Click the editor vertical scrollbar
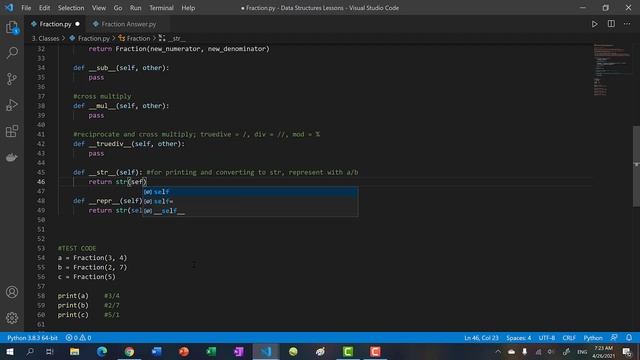This screenshot has width=640, height=360. click(x=636, y=166)
